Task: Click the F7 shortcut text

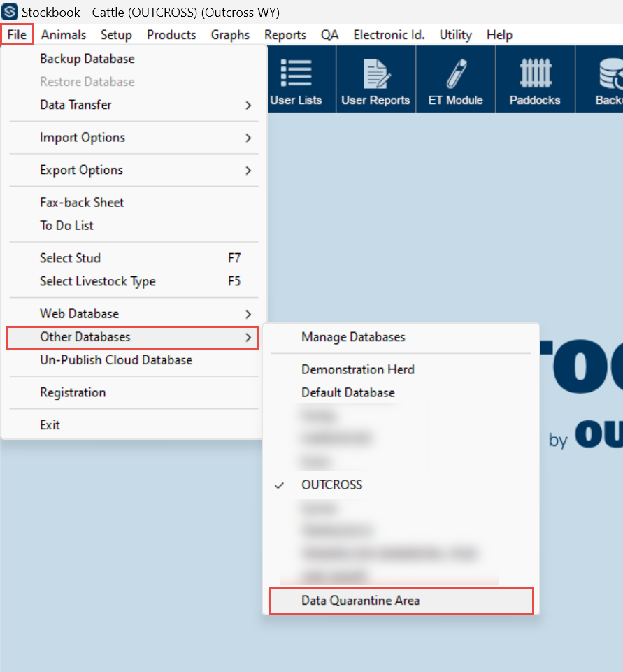Action: click(234, 258)
